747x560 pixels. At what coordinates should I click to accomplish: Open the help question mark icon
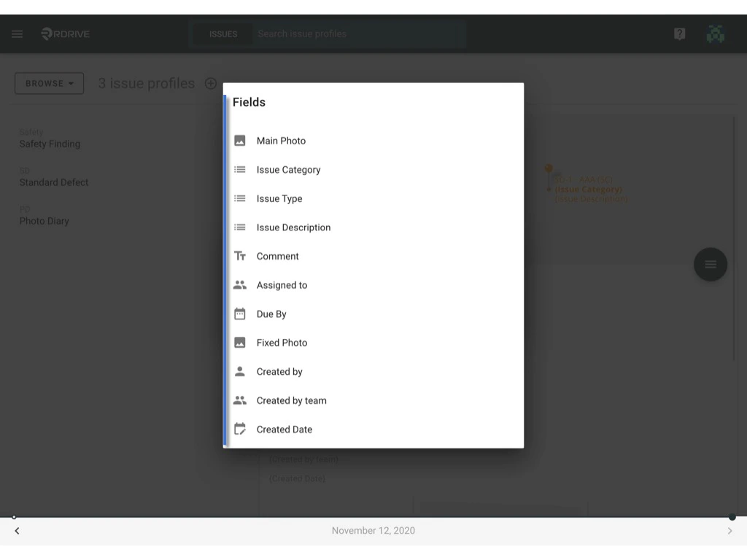pyautogui.click(x=679, y=34)
